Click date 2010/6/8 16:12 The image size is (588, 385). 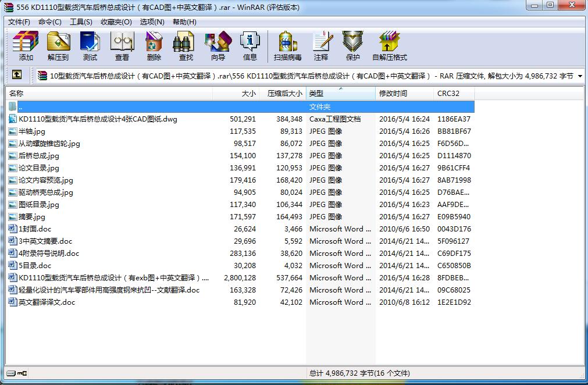pyautogui.click(x=404, y=302)
